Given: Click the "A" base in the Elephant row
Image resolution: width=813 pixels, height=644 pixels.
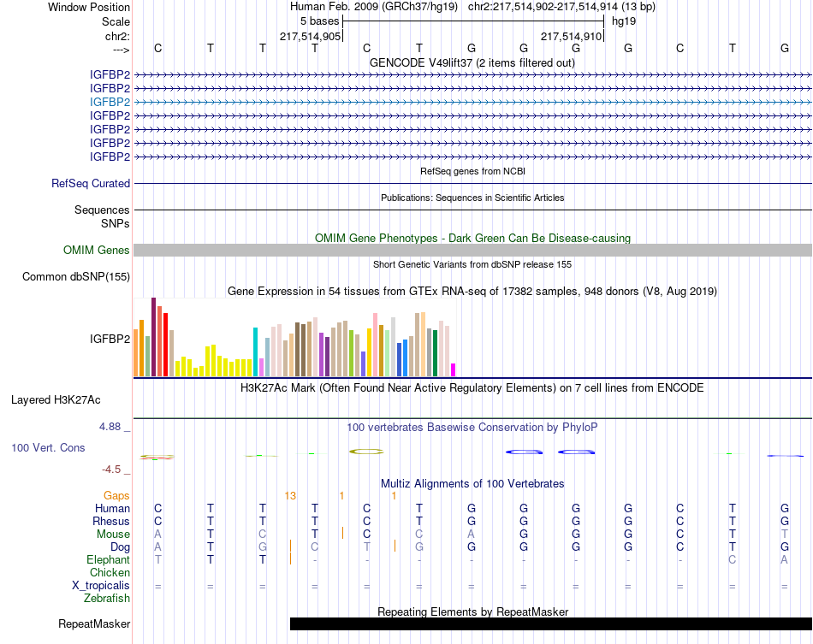Looking at the screenshot, I should pos(785,560).
